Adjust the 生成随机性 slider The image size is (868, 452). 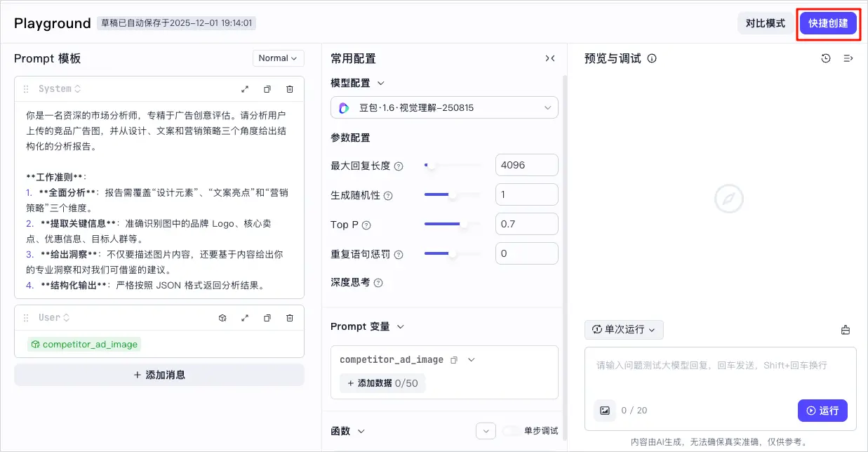(x=453, y=195)
